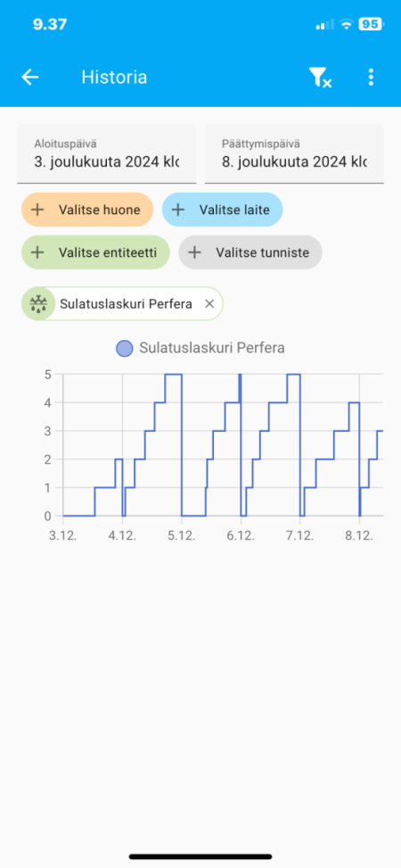Viewport: 401px width, 868px height.
Task: Tap plus icon on Valitse huone
Action: click(37, 210)
